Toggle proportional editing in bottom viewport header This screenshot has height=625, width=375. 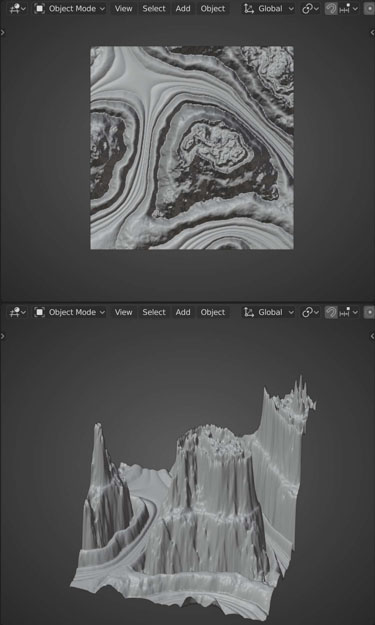(x=369, y=312)
